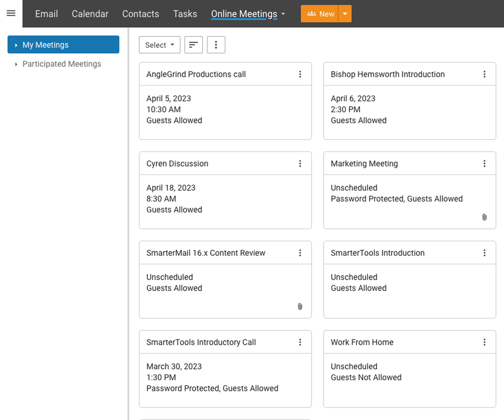Open the SmarterTools Introductory Call title
The image size is (504, 420).
pos(201,342)
